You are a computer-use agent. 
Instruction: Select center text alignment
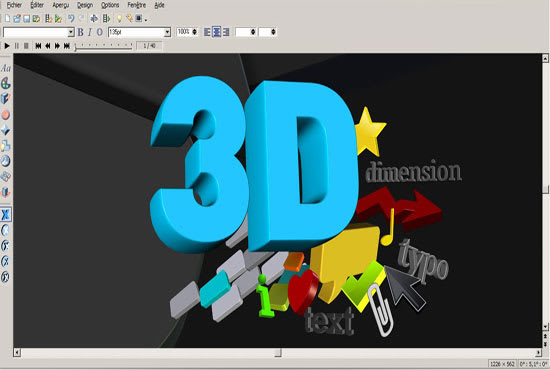click(x=217, y=32)
